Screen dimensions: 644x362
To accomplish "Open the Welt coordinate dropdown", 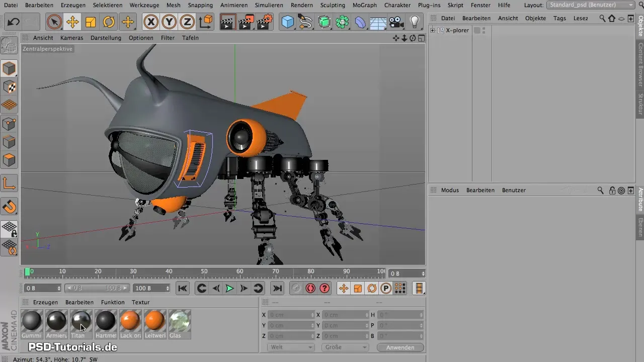I will point(291,347).
